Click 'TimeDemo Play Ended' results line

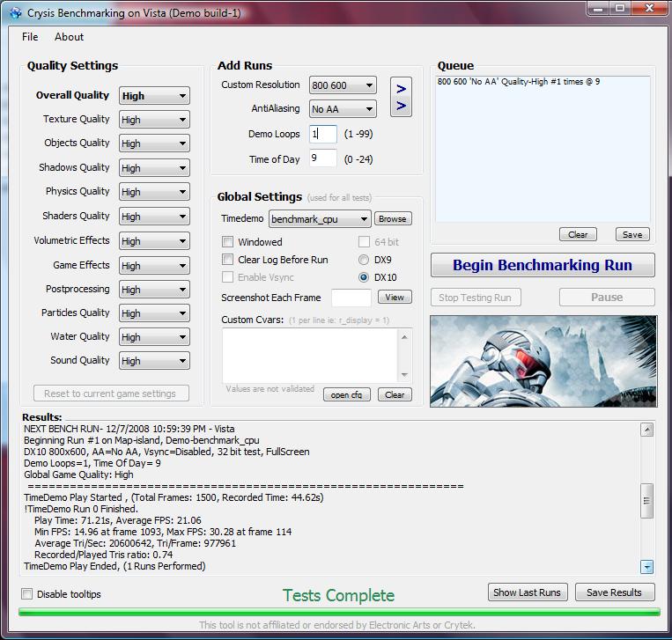point(114,566)
